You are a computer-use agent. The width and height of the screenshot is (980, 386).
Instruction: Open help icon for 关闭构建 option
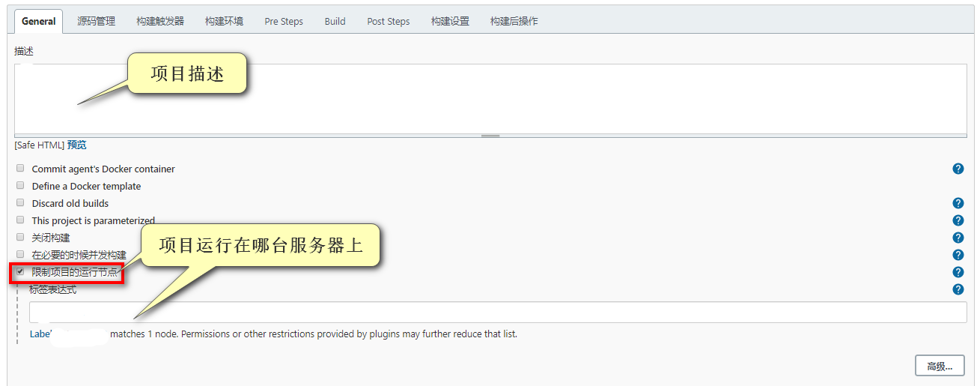[x=958, y=238]
